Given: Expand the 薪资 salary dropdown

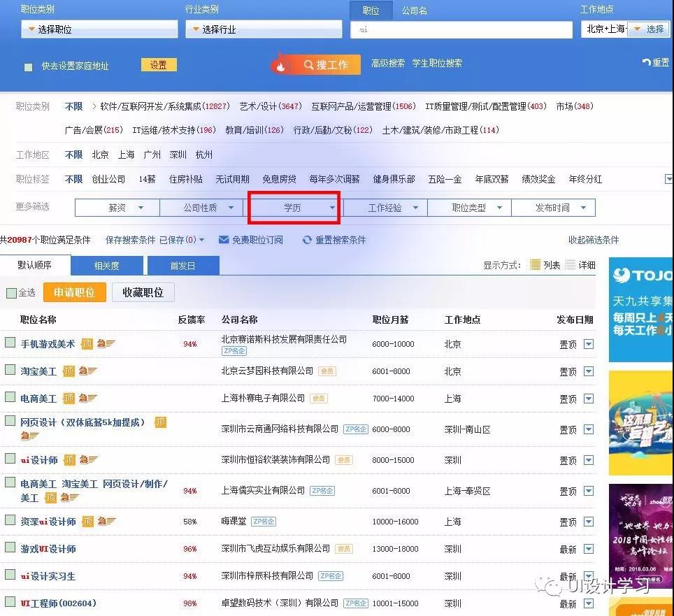Looking at the screenshot, I should click(117, 208).
